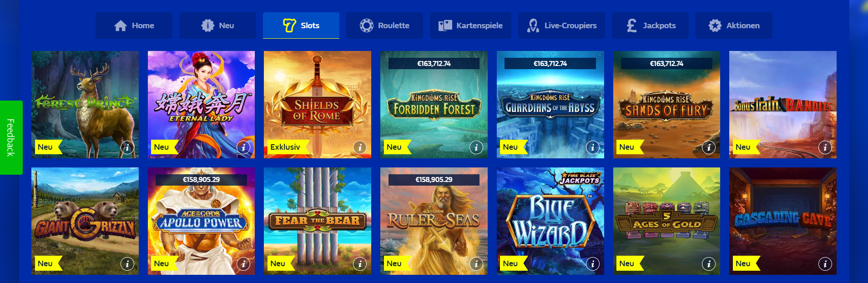The height and width of the screenshot is (283, 868).
Task: Click info icon on Blue Wizard tile
Action: coord(592,264)
